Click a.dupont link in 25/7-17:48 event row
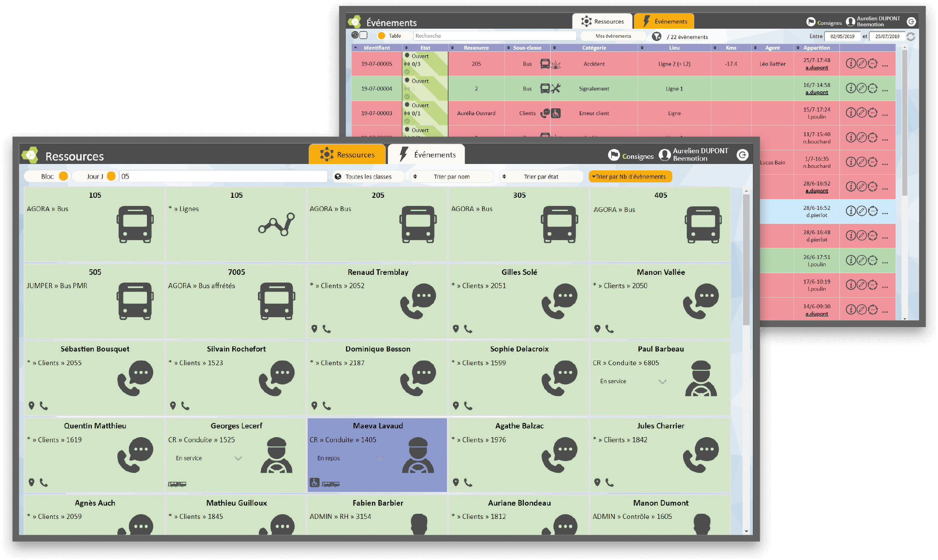The height and width of the screenshot is (560, 938). pos(816,68)
